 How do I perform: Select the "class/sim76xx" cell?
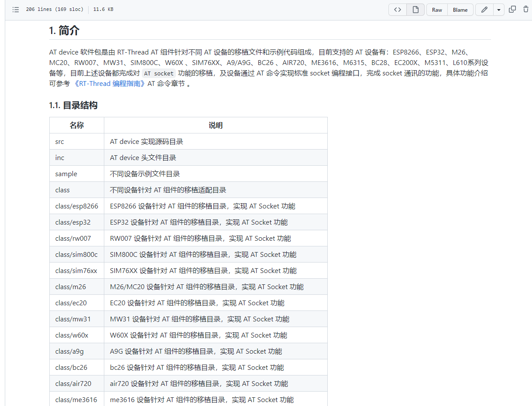point(77,270)
